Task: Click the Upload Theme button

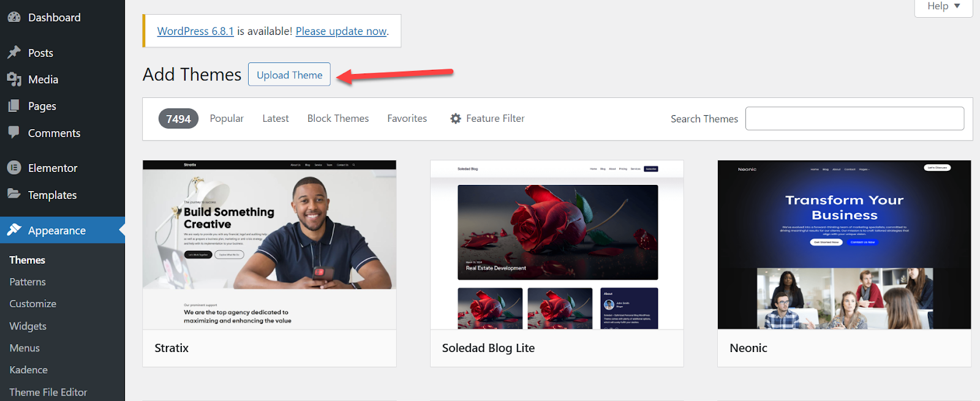Action: click(x=289, y=74)
